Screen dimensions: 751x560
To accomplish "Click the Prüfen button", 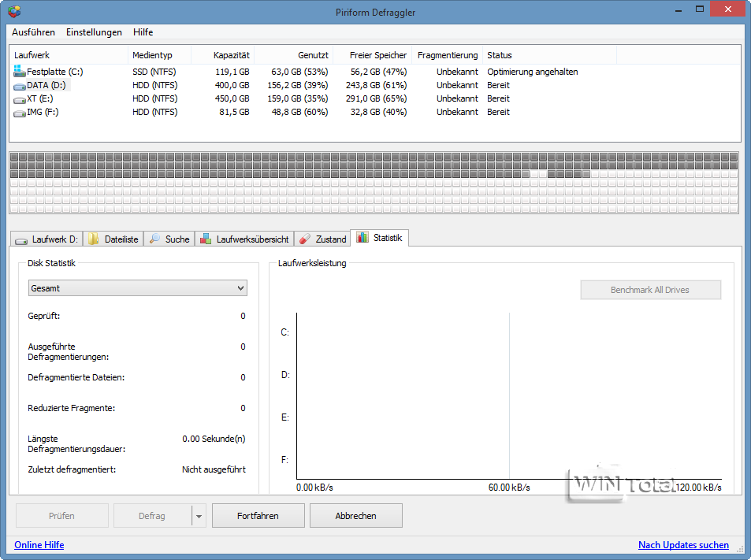I will click(x=61, y=516).
